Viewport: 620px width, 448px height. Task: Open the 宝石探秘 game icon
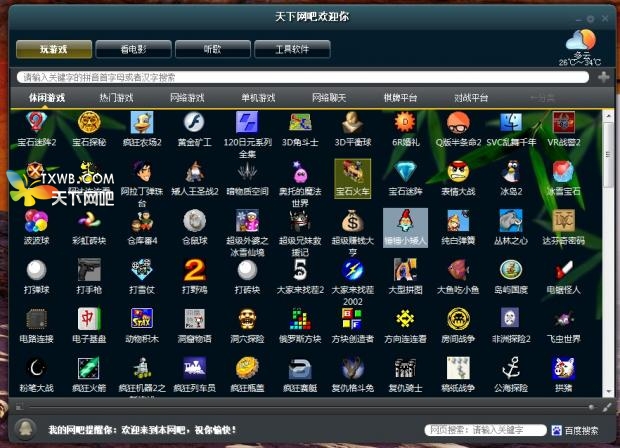tap(89, 123)
